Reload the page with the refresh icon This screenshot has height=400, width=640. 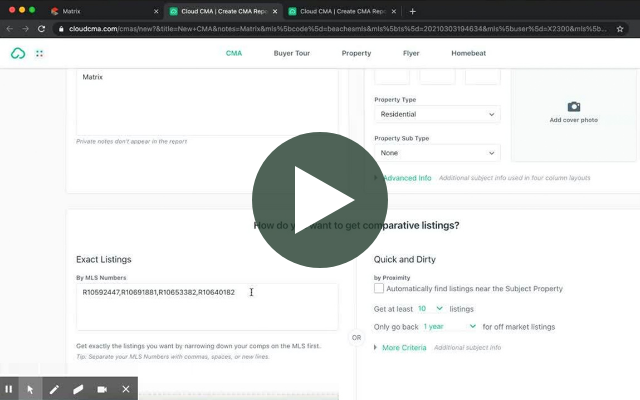pos(41,29)
